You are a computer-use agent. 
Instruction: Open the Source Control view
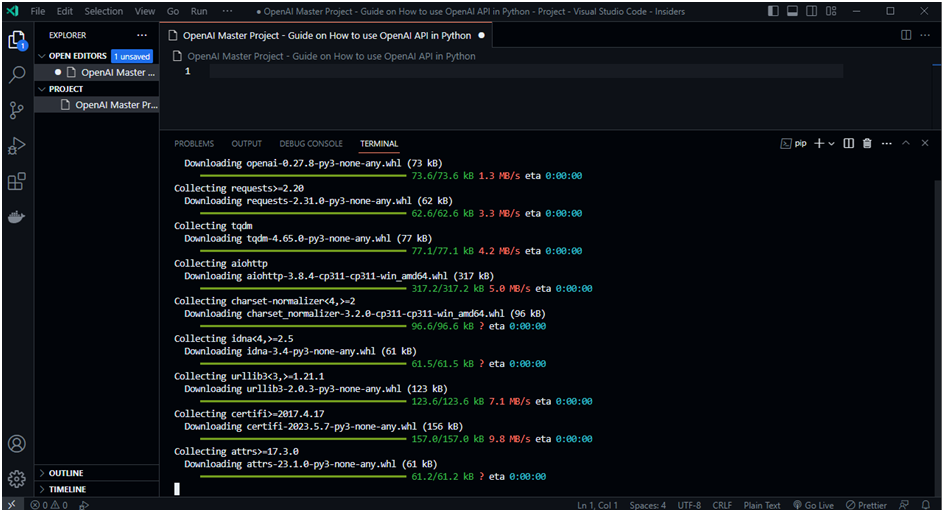[x=17, y=110]
